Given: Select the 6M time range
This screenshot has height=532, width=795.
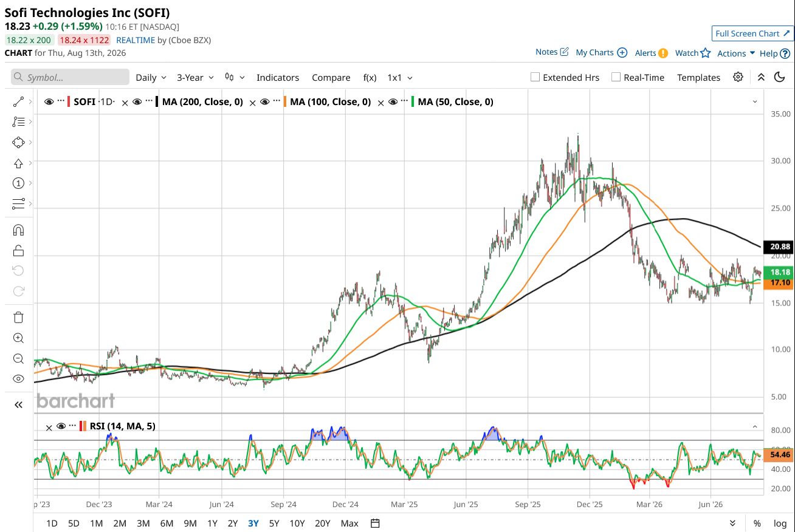Looking at the screenshot, I should 167,523.
